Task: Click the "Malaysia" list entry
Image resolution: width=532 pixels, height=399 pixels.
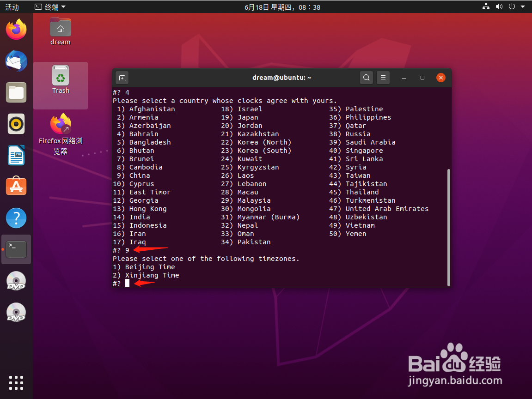Action: (254, 200)
